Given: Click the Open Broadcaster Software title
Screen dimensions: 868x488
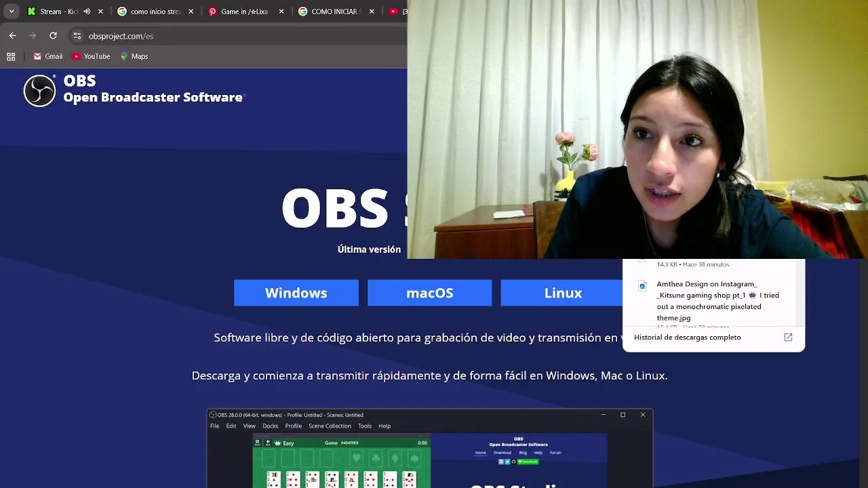Looking at the screenshot, I should click(x=153, y=98).
